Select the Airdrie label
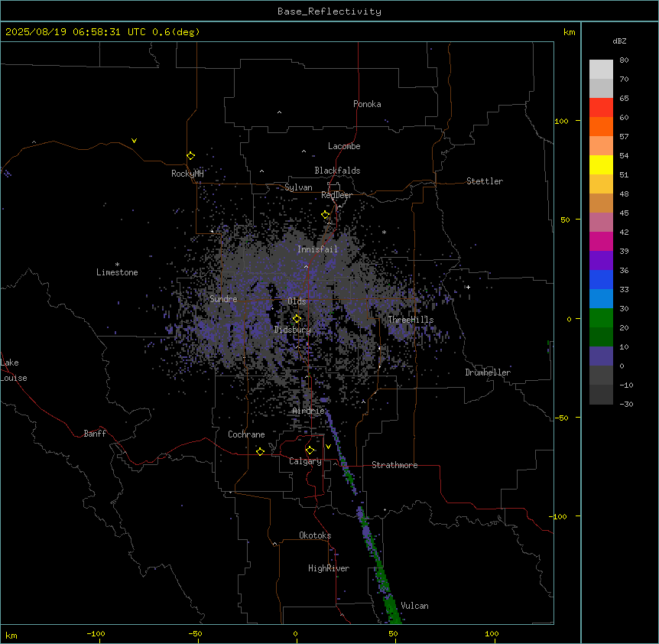659x644 pixels. point(309,411)
